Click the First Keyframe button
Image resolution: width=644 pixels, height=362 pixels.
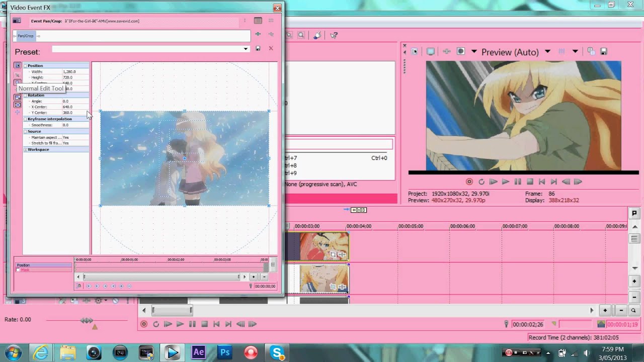(x=89, y=286)
